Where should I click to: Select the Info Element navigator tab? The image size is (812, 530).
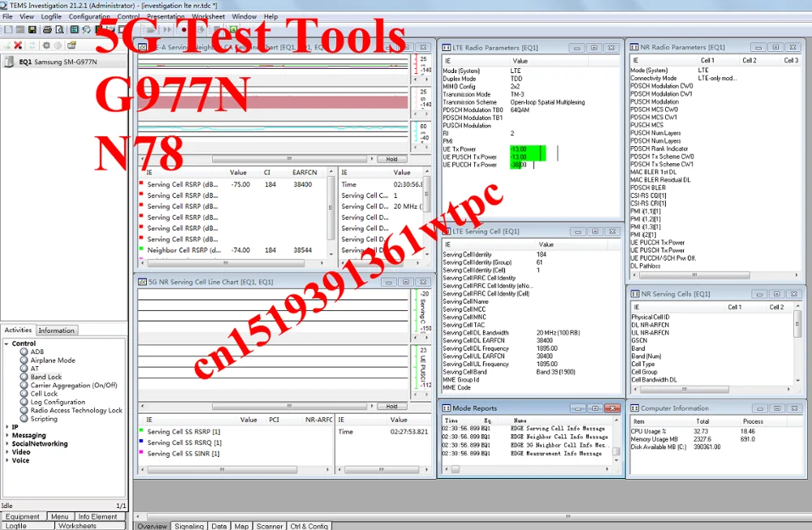click(97, 516)
